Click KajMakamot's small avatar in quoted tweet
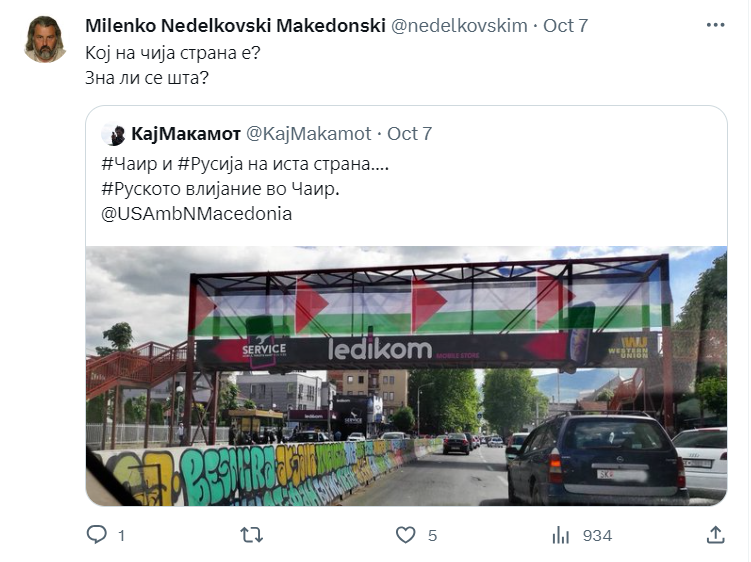751x562 pixels. (x=114, y=134)
